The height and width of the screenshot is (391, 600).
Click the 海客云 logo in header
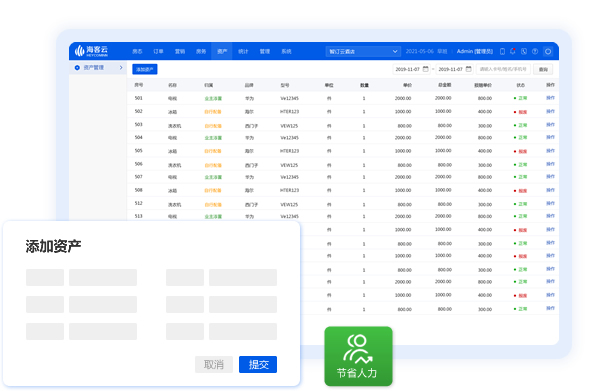coord(91,51)
